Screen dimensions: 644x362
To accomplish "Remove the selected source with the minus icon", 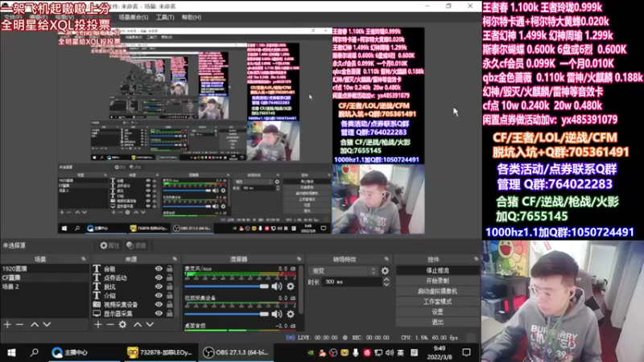I will click(x=110, y=324).
